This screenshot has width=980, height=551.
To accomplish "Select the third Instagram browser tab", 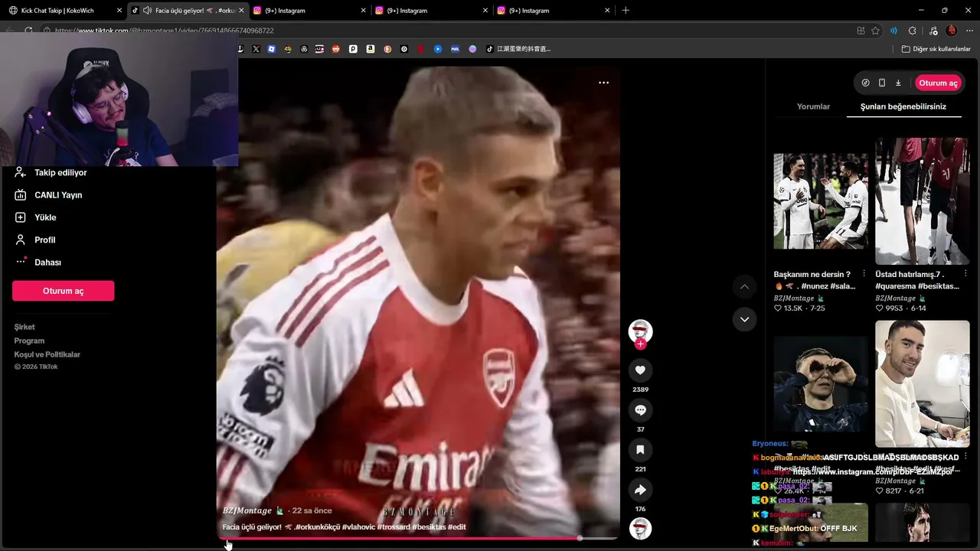I will point(553,11).
